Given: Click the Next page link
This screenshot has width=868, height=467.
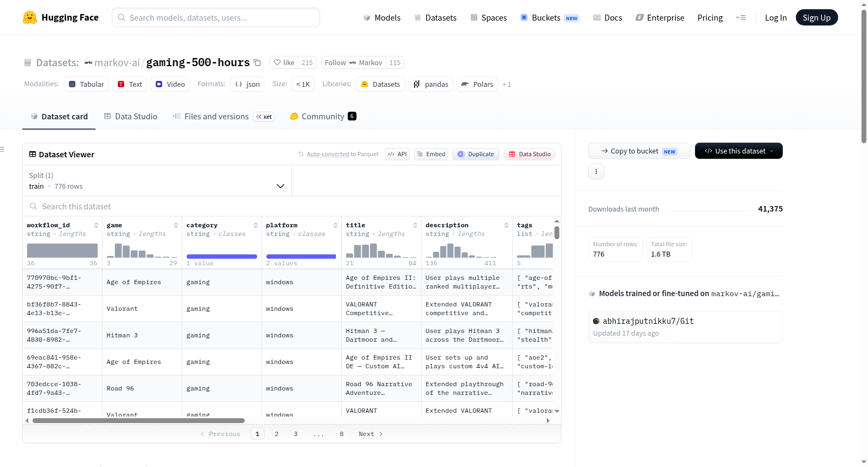Looking at the screenshot, I should 371,434.
